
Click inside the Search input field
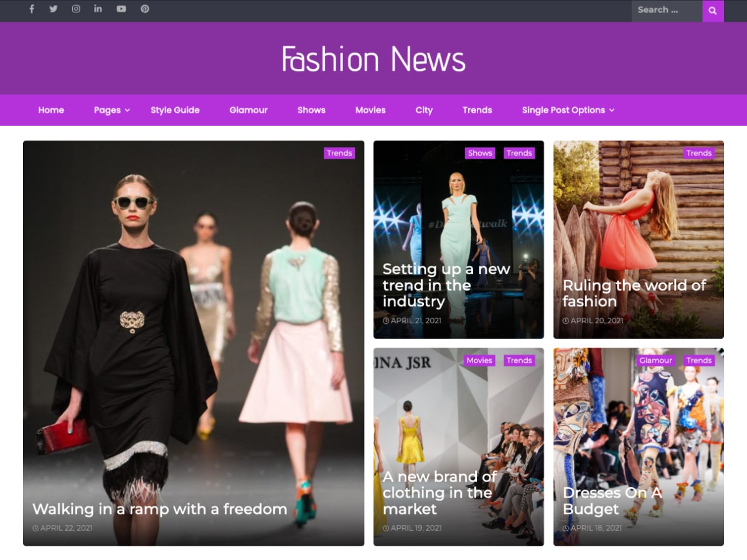(665, 11)
